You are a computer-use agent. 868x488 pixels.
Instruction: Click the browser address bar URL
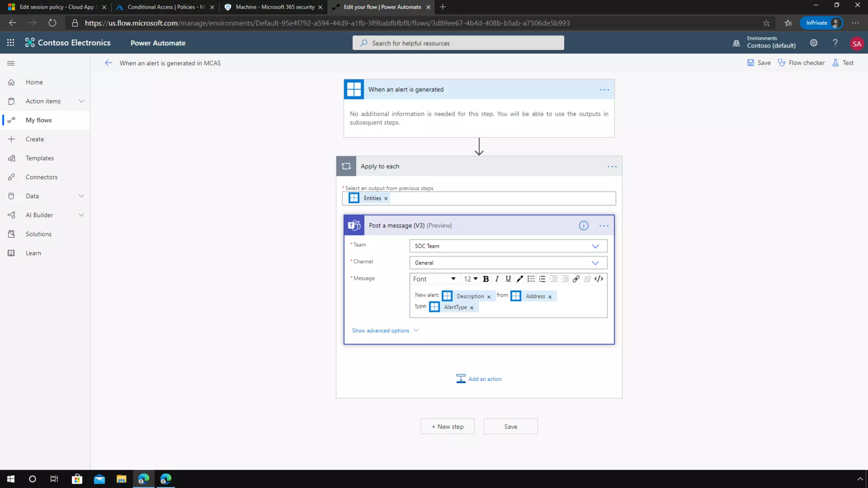tap(327, 23)
